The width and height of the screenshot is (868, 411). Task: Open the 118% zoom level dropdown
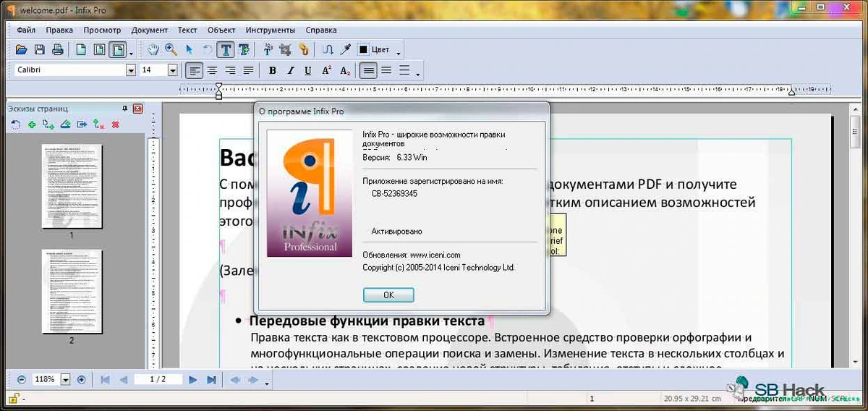pos(65,379)
